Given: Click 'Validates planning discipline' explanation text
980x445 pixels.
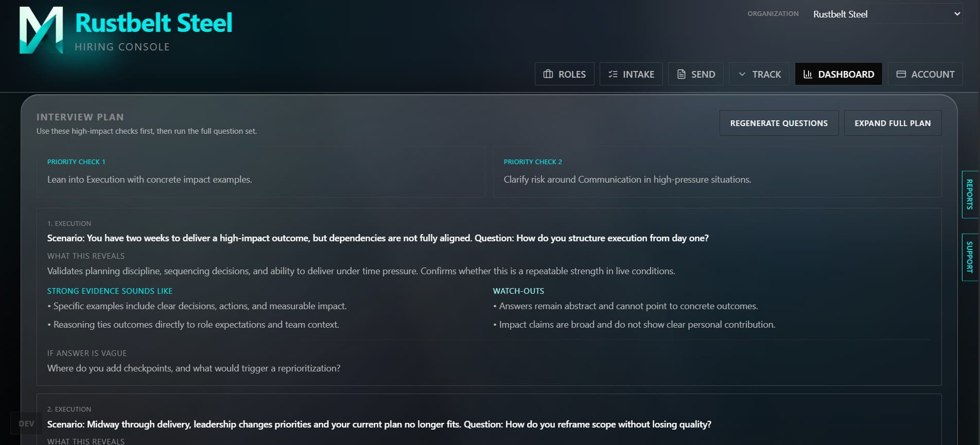Looking at the screenshot, I should [361, 271].
